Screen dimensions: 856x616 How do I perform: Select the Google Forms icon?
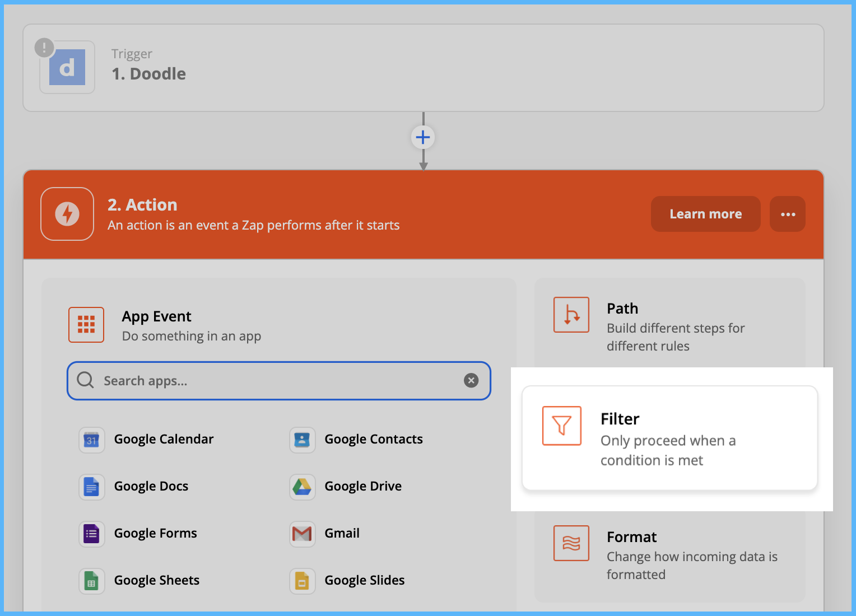[92, 534]
